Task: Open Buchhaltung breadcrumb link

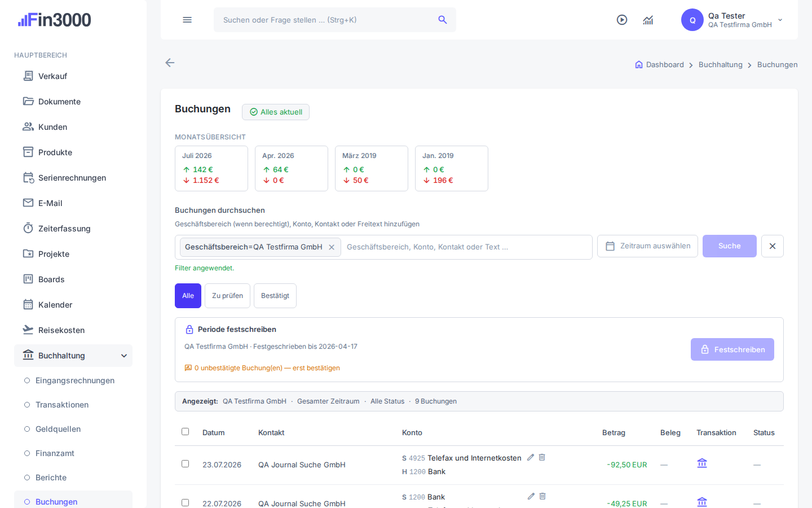Action: pos(721,65)
